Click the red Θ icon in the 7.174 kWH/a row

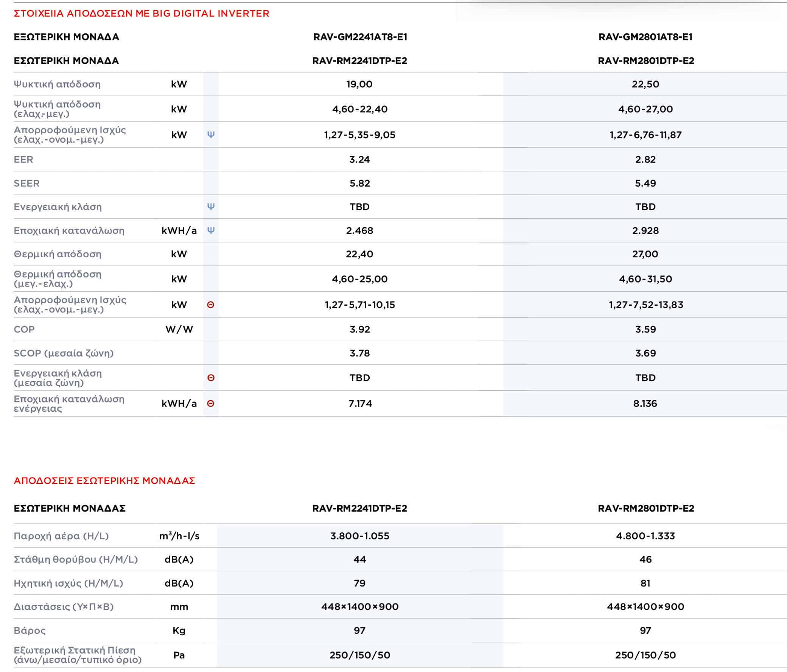click(211, 403)
